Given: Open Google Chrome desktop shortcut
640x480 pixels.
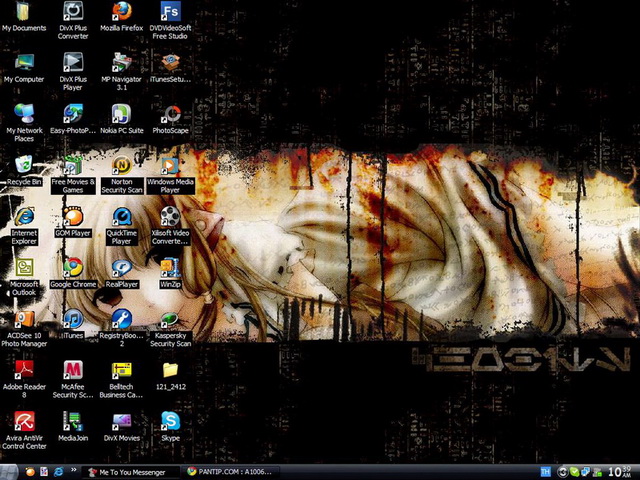Looking at the screenshot, I should (73, 267).
